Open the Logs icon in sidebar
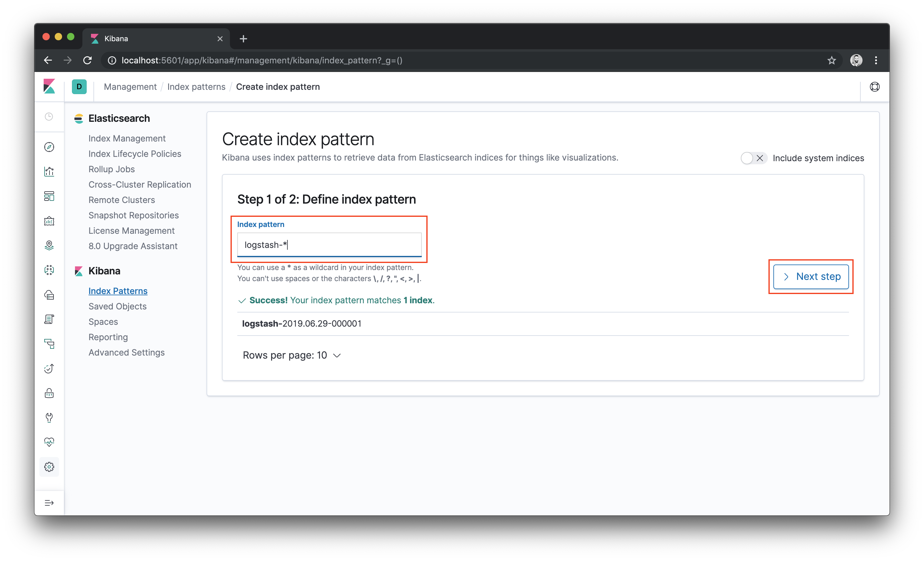This screenshot has height=561, width=924. [x=49, y=319]
